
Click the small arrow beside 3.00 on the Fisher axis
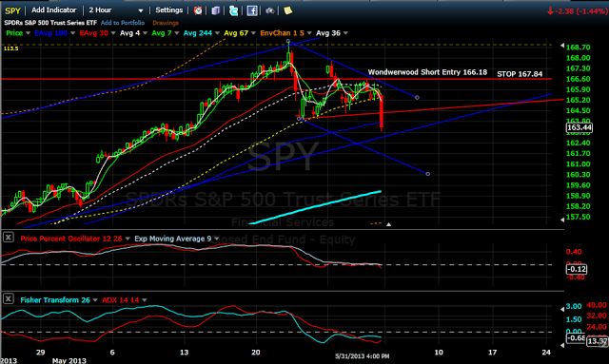(x=562, y=309)
